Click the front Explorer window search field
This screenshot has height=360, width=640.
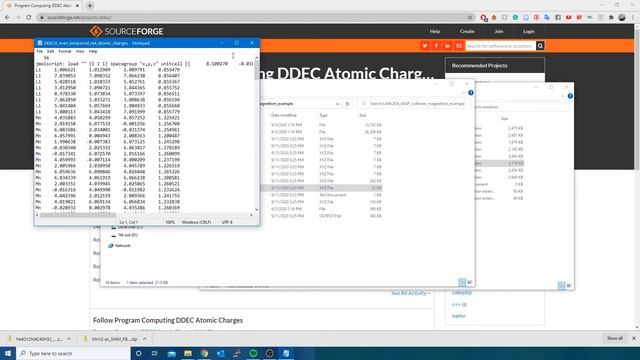coord(413,104)
